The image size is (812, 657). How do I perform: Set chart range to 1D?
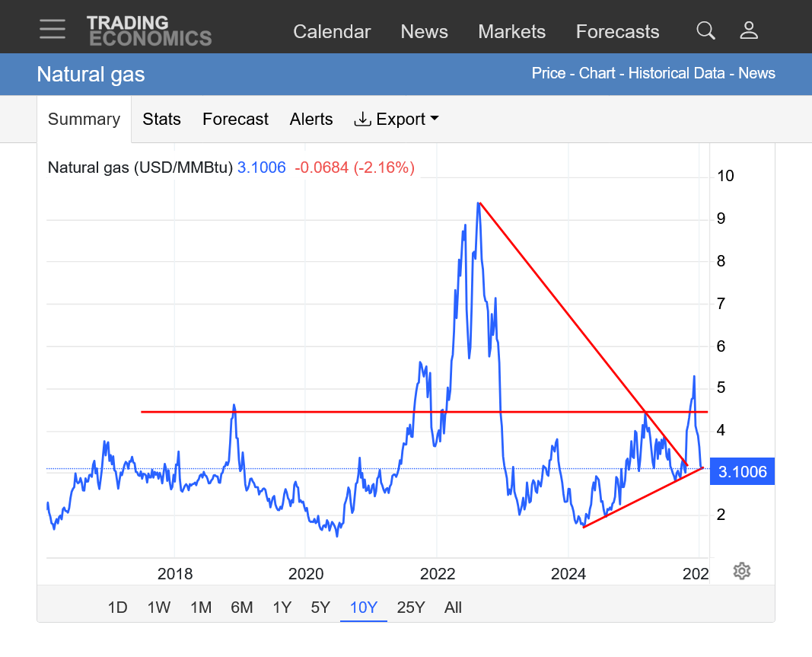[117, 608]
